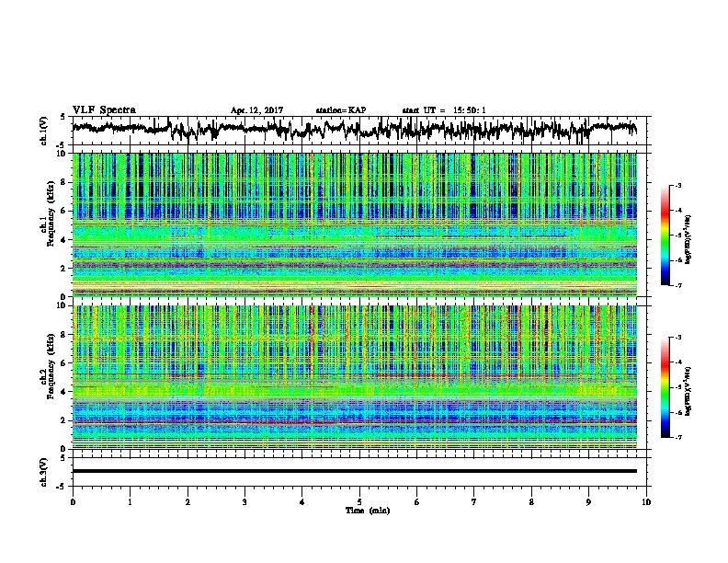728x563 pixels.
Task: Click the "-3" label on ch.1 color scale
Action: click(678, 186)
